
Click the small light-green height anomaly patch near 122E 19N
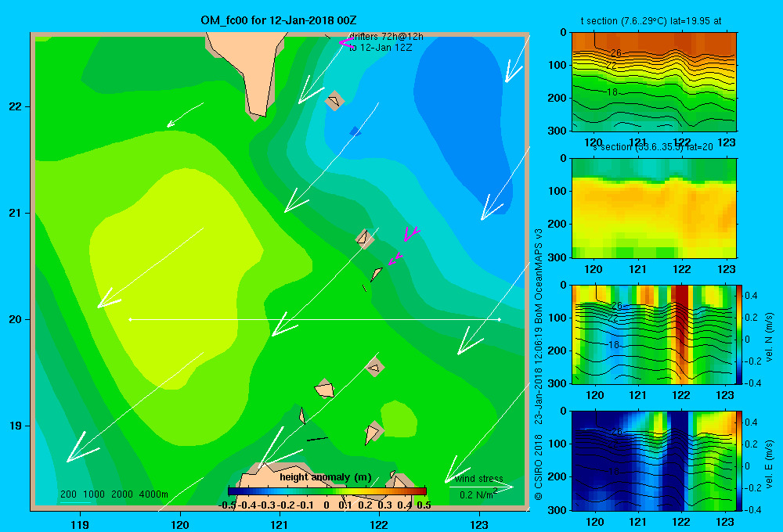399,419
